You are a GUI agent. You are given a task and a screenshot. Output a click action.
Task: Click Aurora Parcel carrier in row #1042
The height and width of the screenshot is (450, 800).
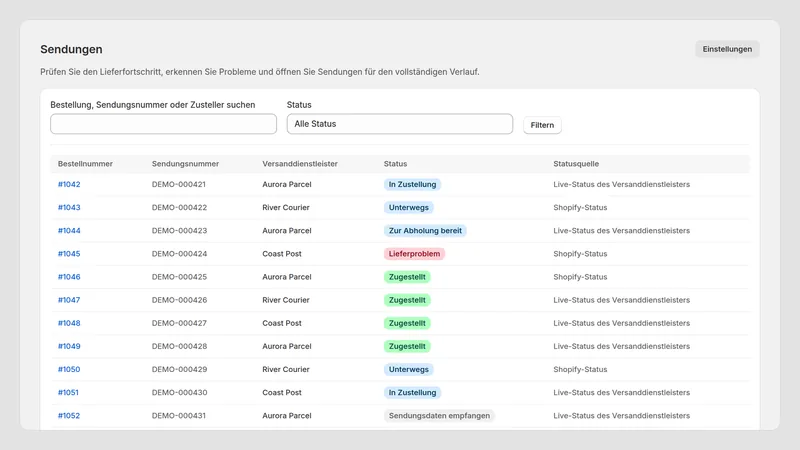[x=287, y=184]
